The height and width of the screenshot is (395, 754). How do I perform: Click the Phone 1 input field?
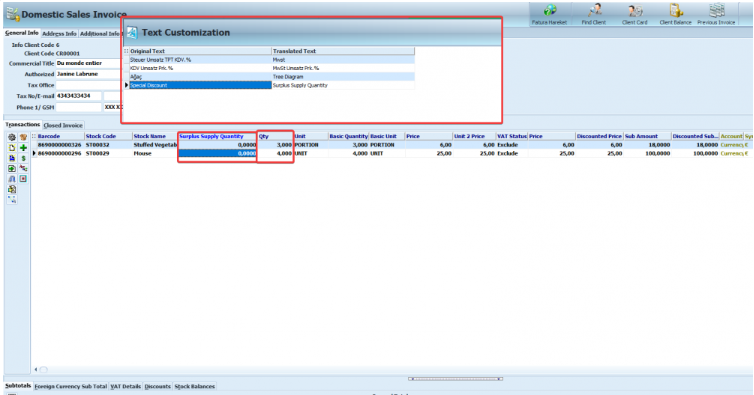(x=79, y=107)
